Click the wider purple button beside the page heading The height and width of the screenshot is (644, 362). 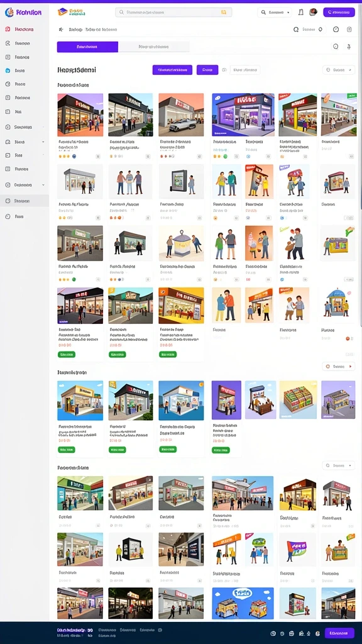172,70
